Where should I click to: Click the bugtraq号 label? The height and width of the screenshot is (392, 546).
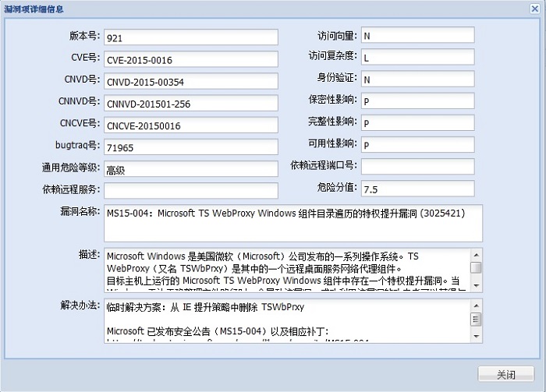(x=78, y=145)
